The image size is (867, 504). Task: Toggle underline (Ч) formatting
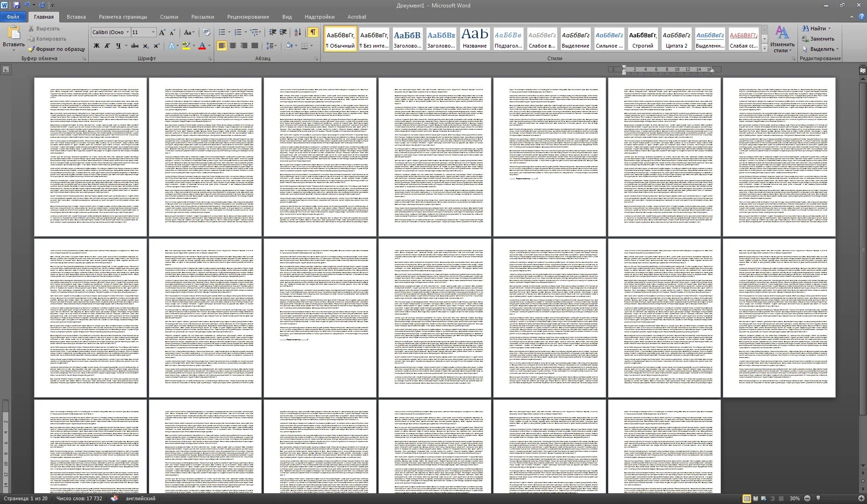[x=118, y=46]
